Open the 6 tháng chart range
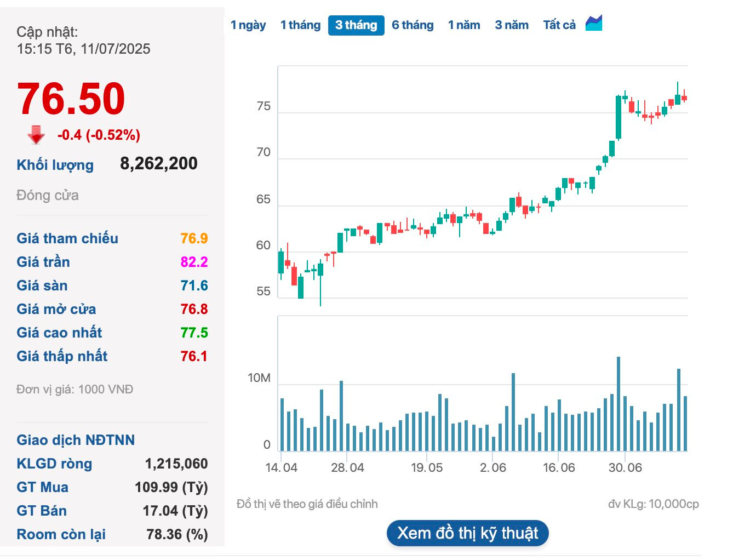733x560 pixels. 413,25
